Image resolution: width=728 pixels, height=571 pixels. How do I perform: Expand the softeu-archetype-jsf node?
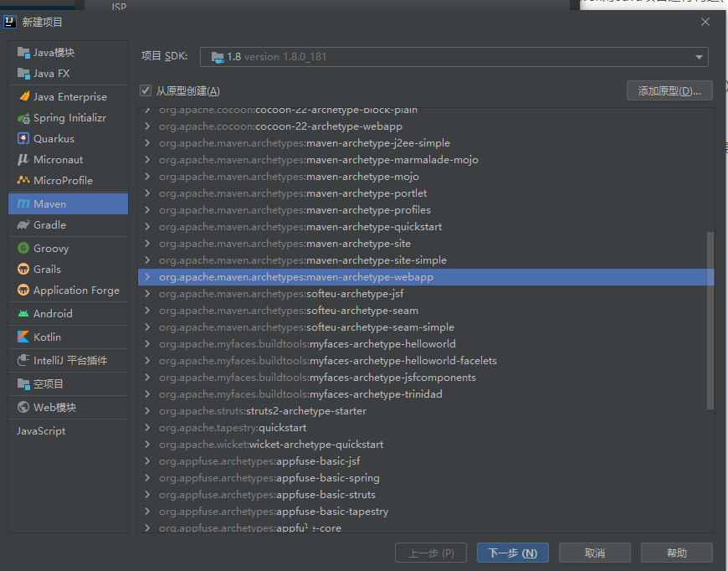point(147,294)
